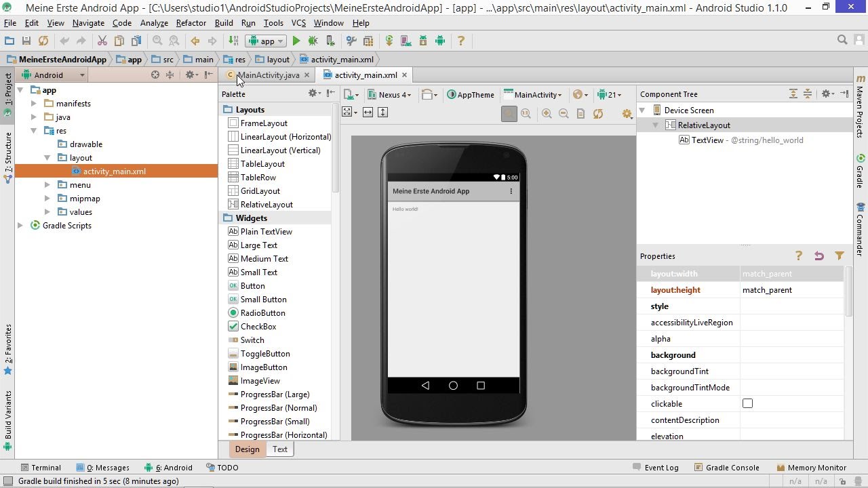Click the Copy toolbar icon
The width and height of the screenshot is (868, 488).
pyautogui.click(x=119, y=41)
